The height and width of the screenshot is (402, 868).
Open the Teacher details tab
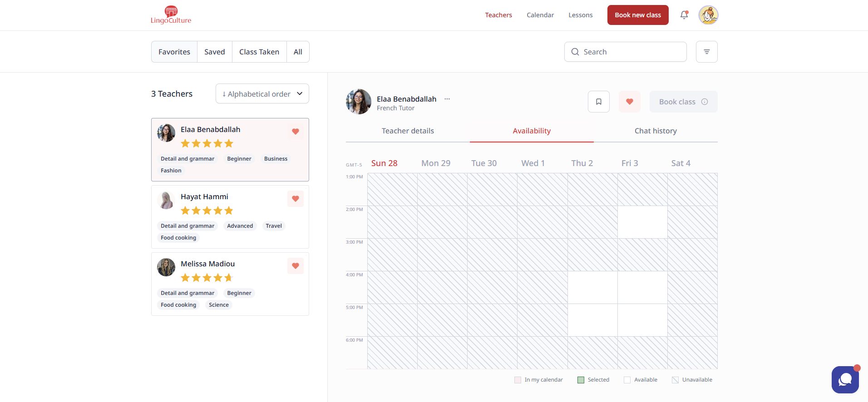pos(408,131)
